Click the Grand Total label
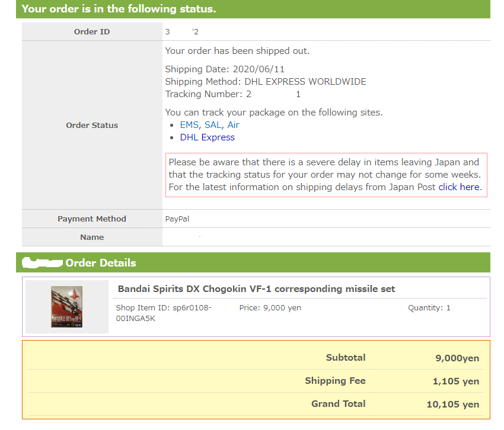504x430 pixels. [338, 404]
